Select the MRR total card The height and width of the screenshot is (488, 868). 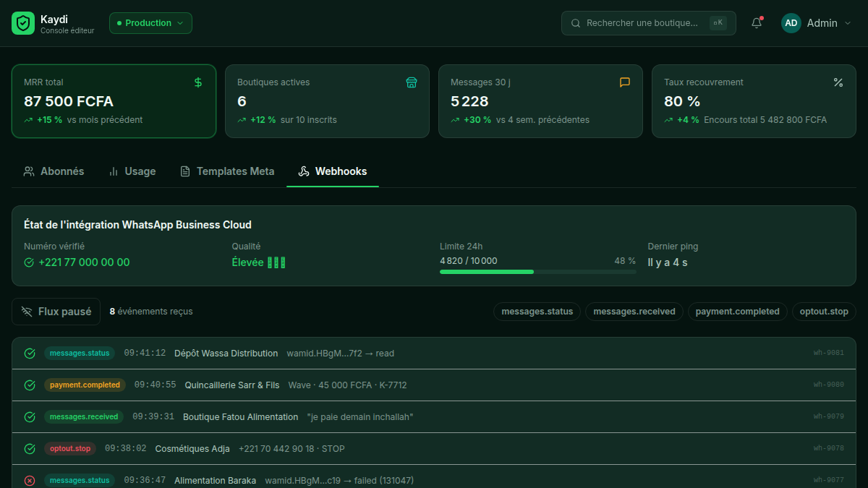114,101
